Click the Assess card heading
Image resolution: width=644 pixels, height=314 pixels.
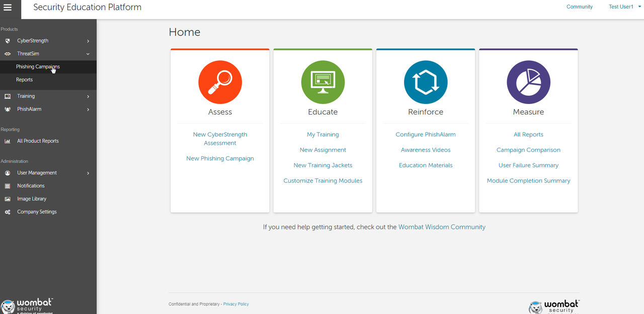point(220,112)
